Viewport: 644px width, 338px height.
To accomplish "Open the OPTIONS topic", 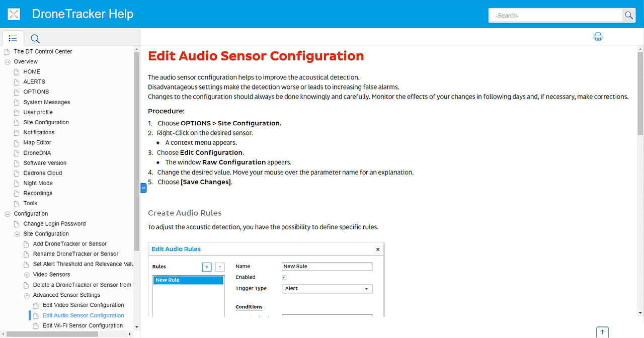I will point(36,92).
